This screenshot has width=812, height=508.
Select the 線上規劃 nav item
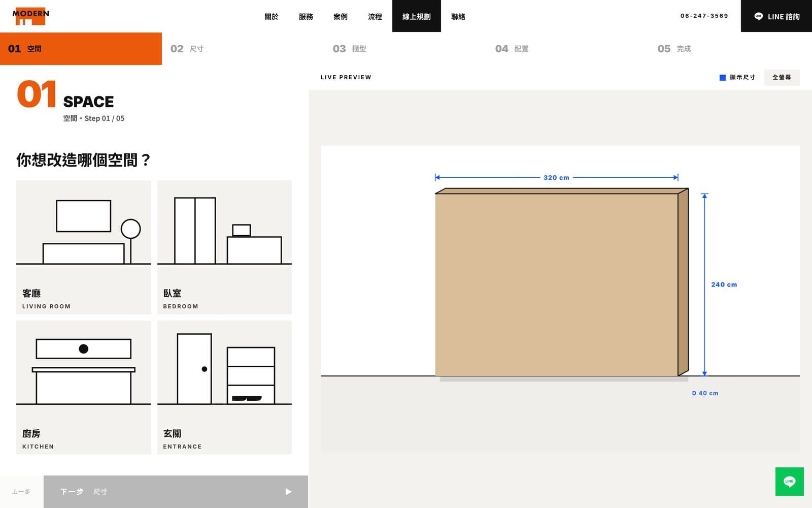pyautogui.click(x=417, y=16)
